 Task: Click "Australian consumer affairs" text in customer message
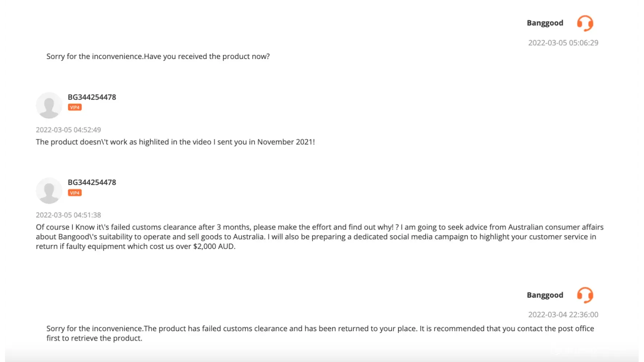556,227
